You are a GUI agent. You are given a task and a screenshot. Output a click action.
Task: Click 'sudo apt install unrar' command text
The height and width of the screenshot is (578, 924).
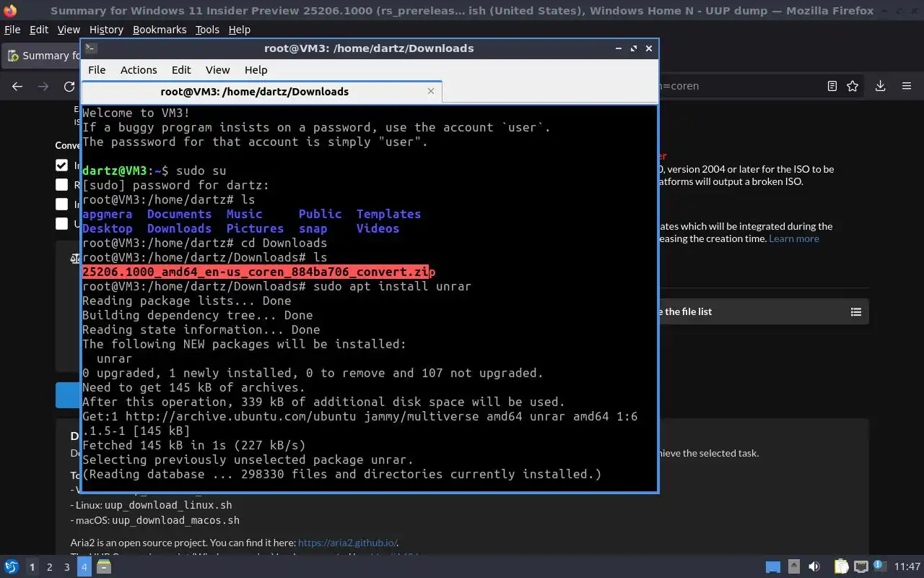click(392, 286)
